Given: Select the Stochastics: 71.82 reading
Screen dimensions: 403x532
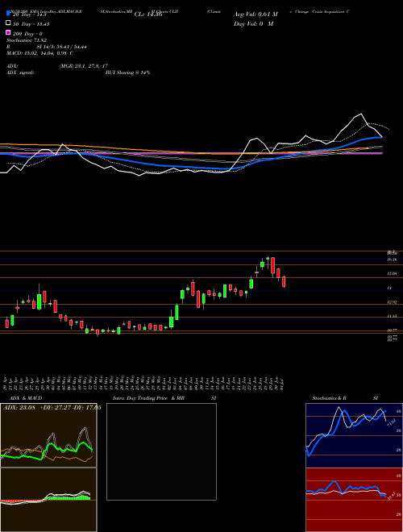Looking at the screenshot, I should pos(26,40).
